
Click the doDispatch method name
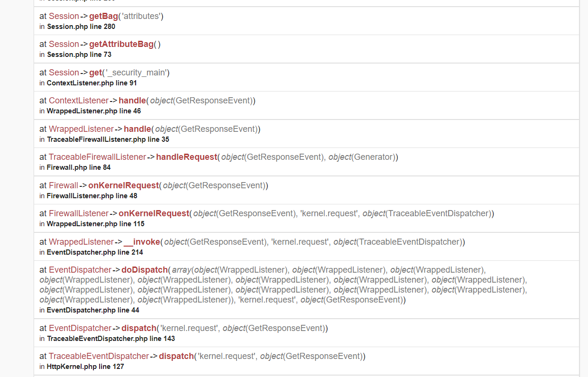145,270
